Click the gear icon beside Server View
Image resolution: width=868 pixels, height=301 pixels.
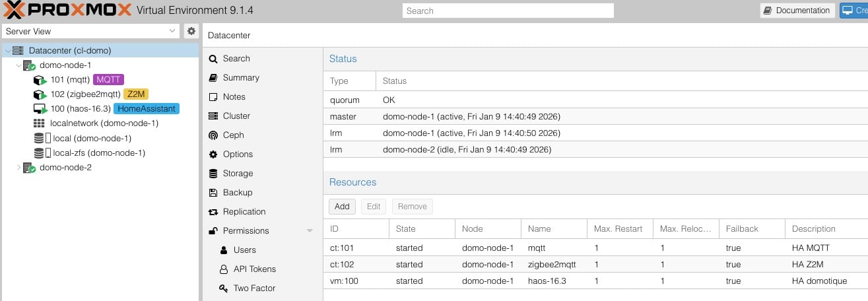coord(191,31)
